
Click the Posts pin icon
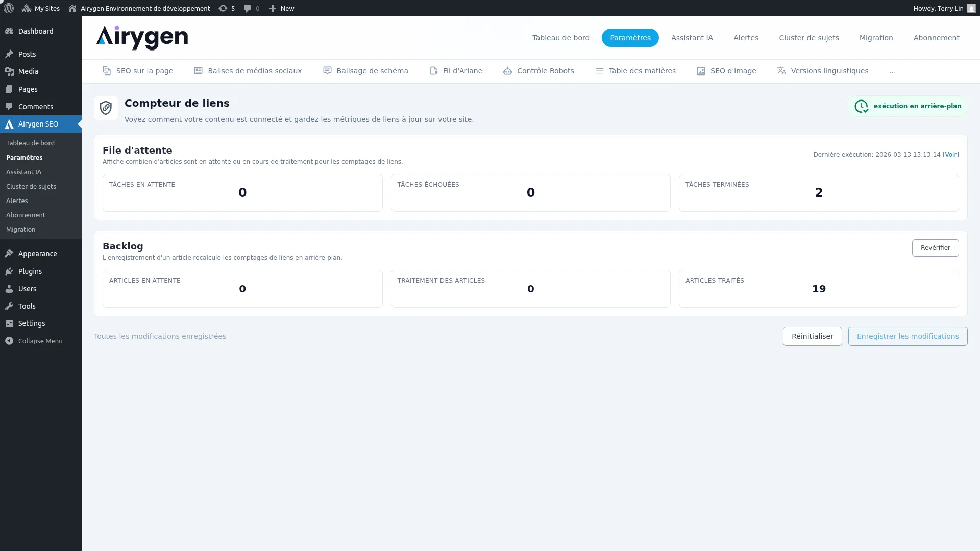tap(9, 54)
